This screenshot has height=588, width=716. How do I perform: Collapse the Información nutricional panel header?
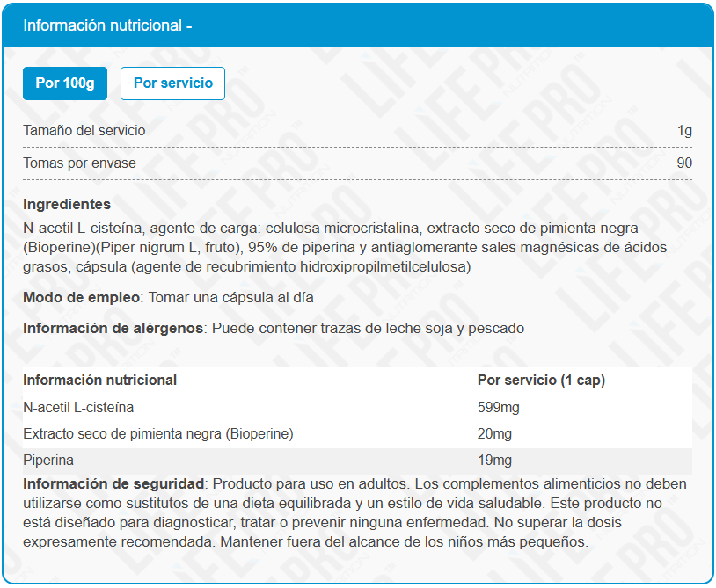[357, 25]
